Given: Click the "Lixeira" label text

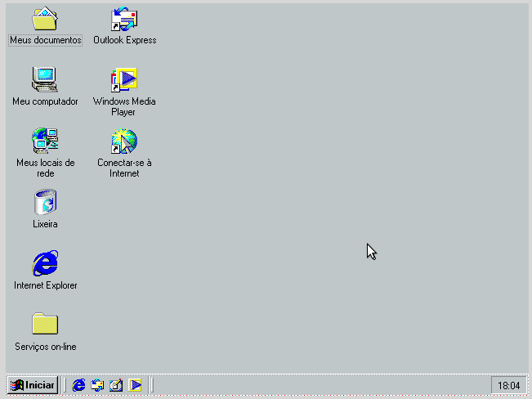Looking at the screenshot, I should tap(45, 224).
